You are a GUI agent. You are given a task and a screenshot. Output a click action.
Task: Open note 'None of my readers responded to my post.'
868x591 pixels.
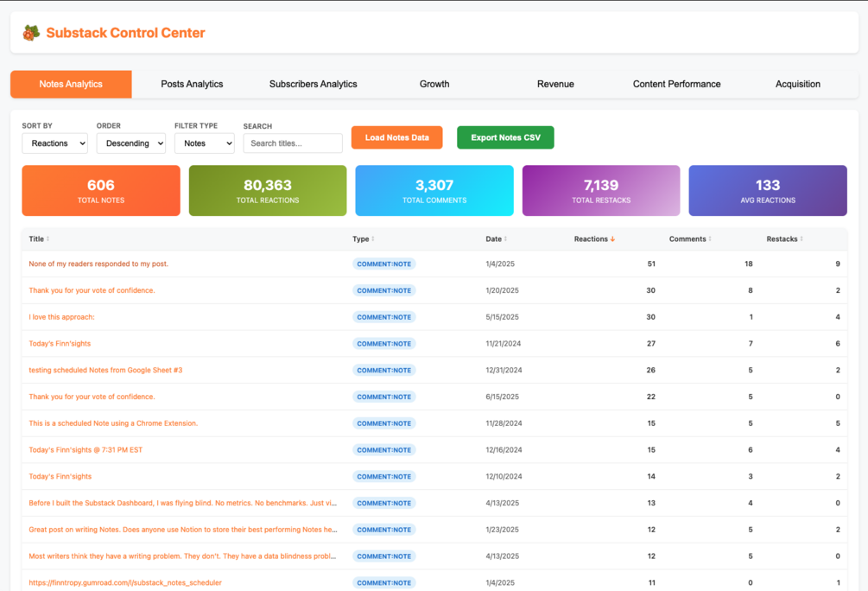pos(98,264)
